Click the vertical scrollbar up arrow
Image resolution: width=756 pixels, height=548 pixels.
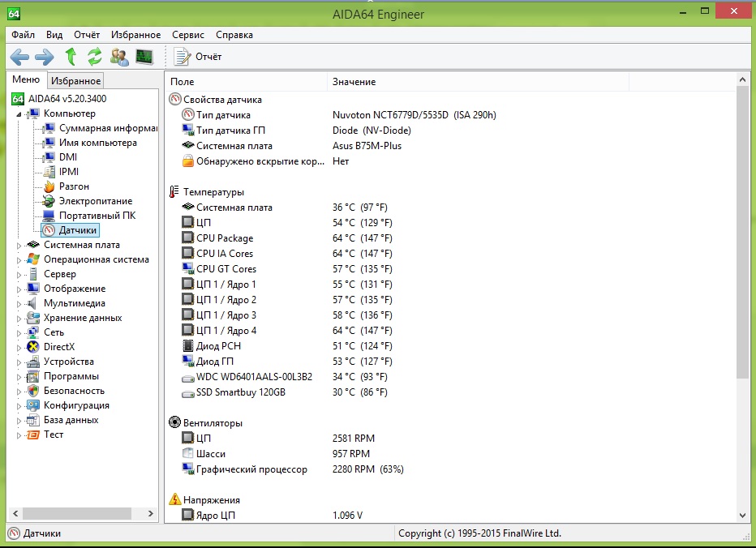tap(742, 79)
